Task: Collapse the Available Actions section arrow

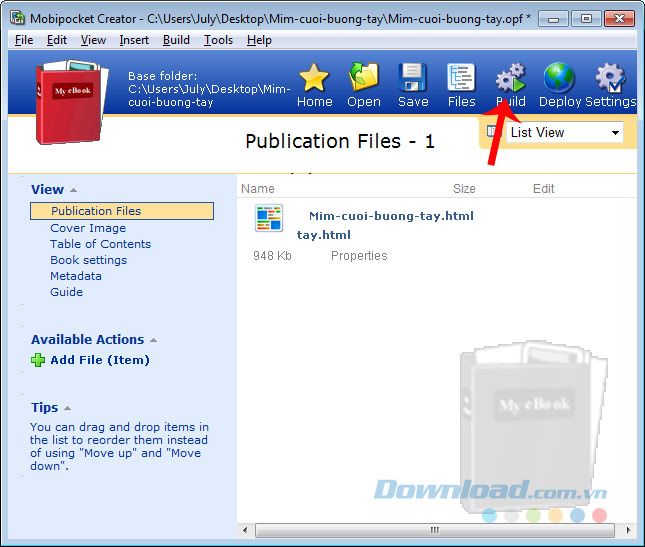Action: coord(153,340)
